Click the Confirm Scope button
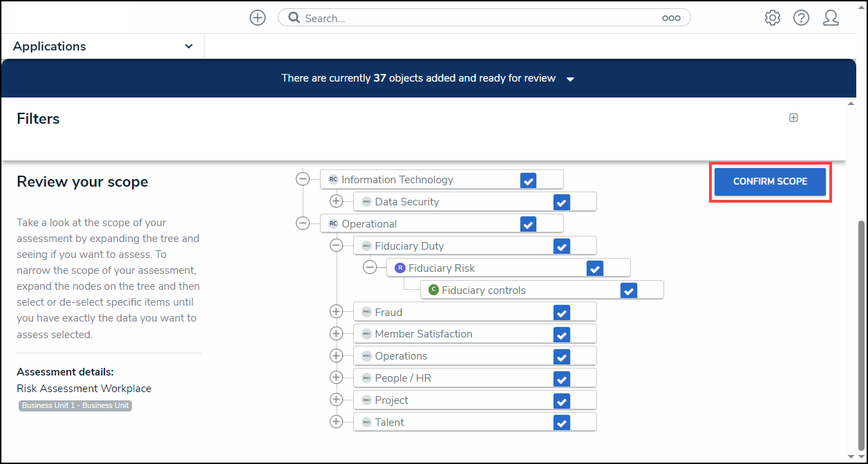 coord(770,182)
